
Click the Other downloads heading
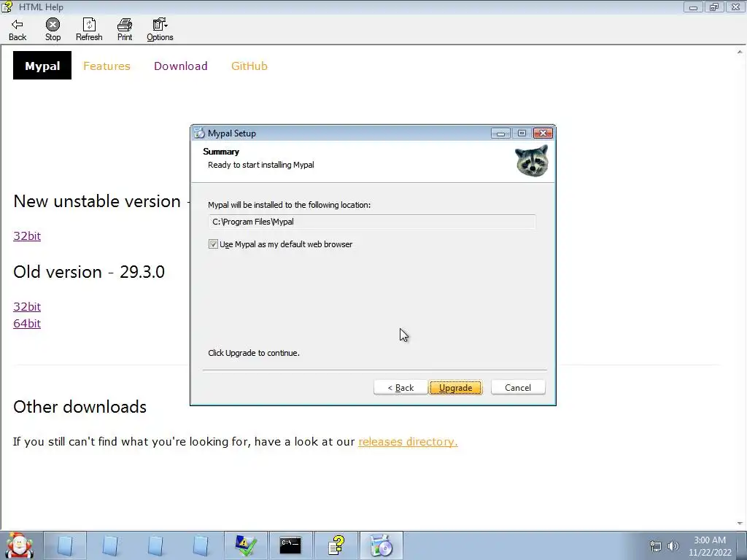pos(80,407)
